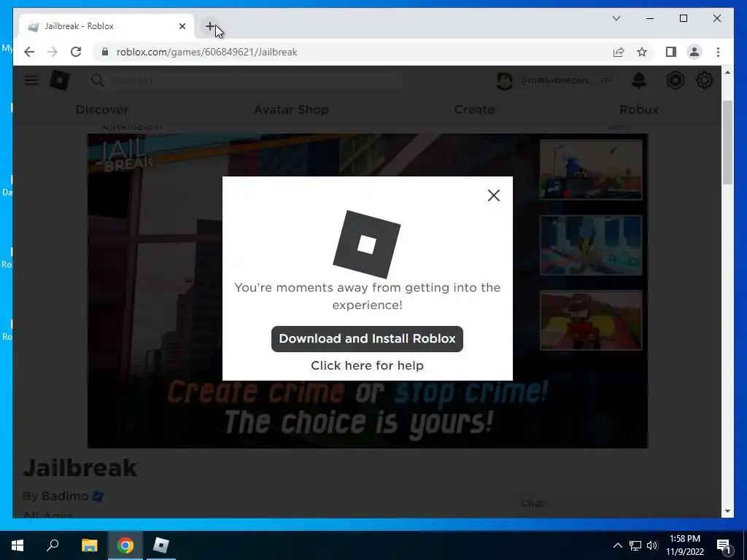The width and height of the screenshot is (747, 560).
Task: Open Windows taskbar search
Action: [x=53, y=545]
